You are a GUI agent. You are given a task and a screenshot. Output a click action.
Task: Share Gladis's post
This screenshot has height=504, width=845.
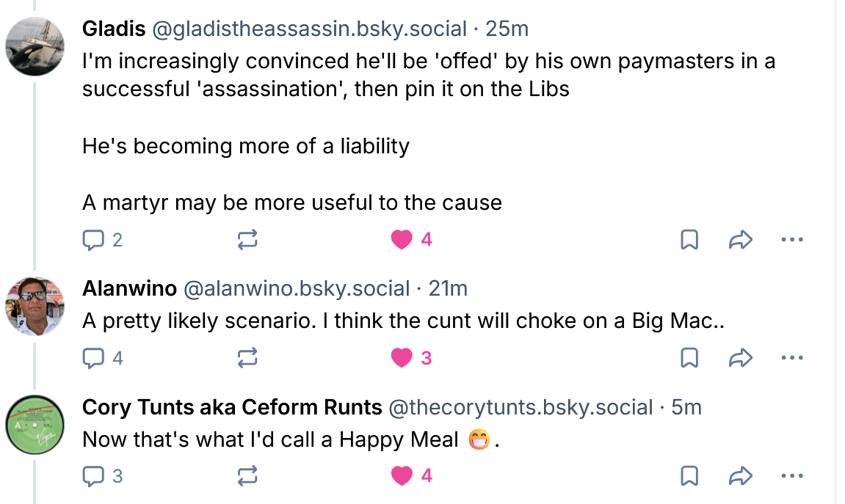[x=741, y=239]
